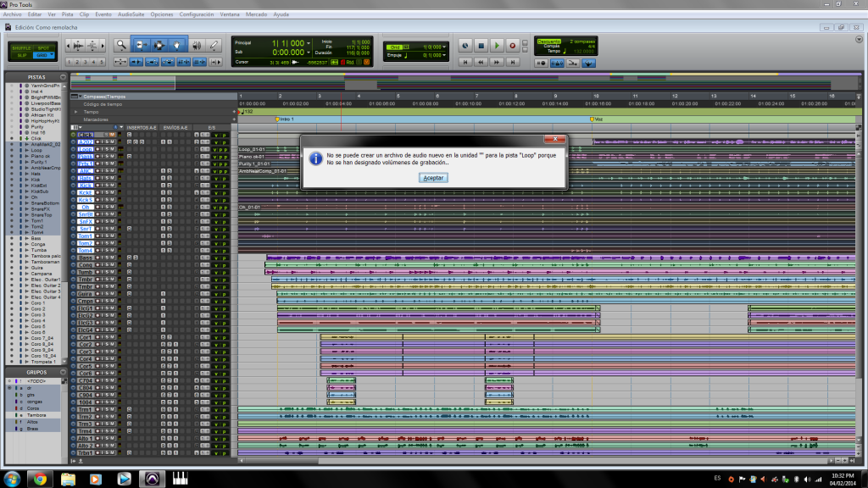Open the Pista menu

(x=68, y=14)
